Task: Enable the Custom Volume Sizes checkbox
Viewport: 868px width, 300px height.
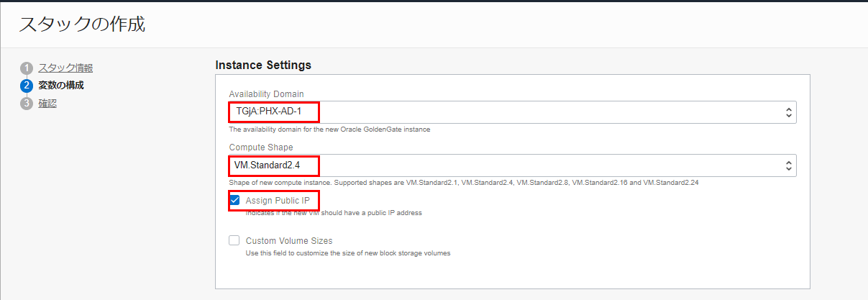Action: click(x=234, y=241)
